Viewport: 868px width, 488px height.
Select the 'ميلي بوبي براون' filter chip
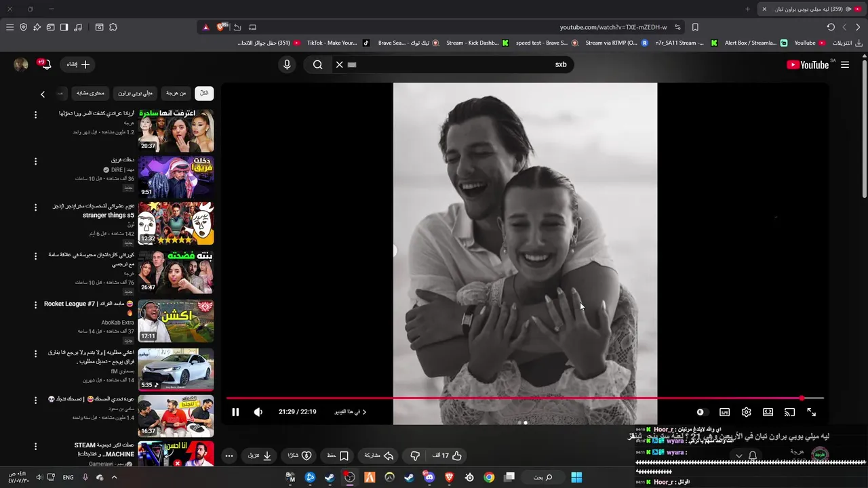pos(136,93)
